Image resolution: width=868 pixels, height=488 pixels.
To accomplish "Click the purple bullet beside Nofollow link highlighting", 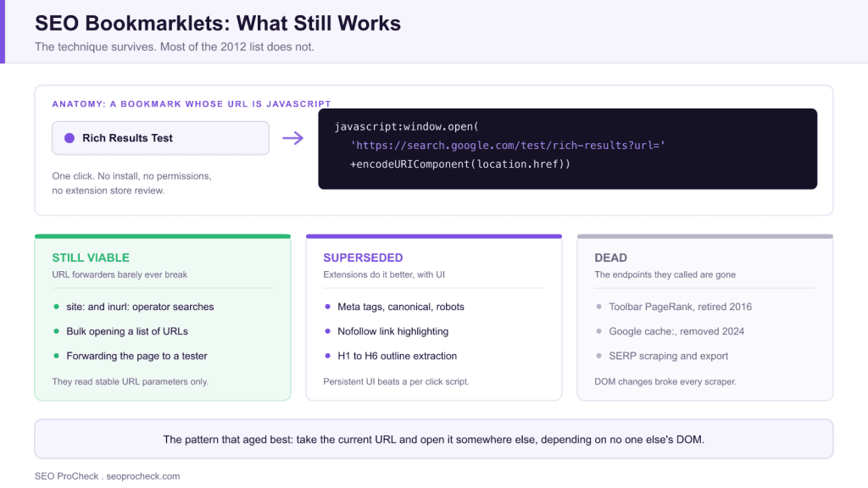I will click(327, 331).
